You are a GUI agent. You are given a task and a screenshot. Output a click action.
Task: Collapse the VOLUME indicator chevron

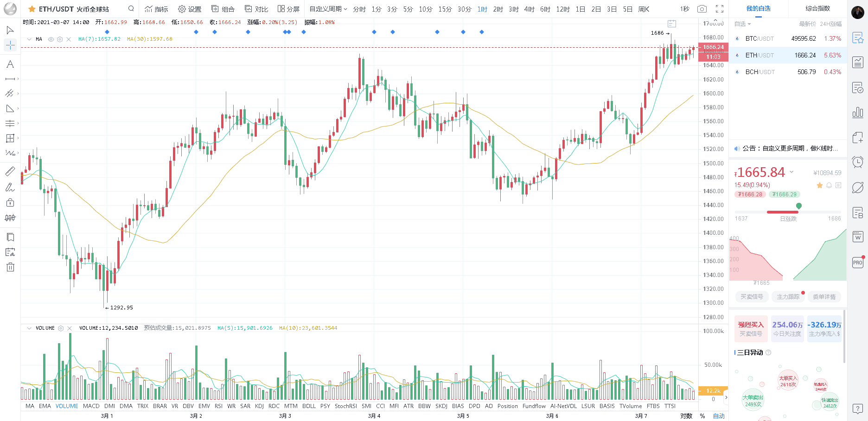[29, 328]
